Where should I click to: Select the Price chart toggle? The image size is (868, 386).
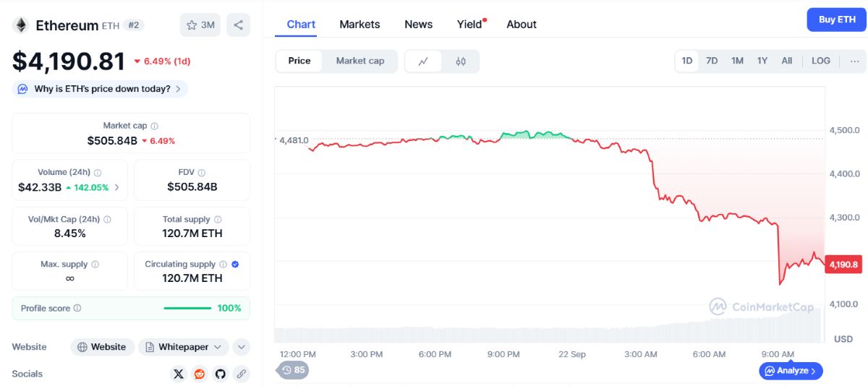point(299,61)
